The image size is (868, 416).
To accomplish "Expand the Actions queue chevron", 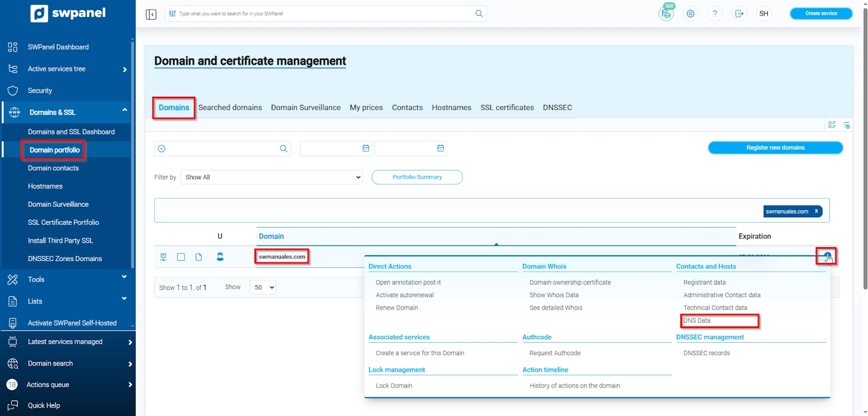I will (130, 385).
